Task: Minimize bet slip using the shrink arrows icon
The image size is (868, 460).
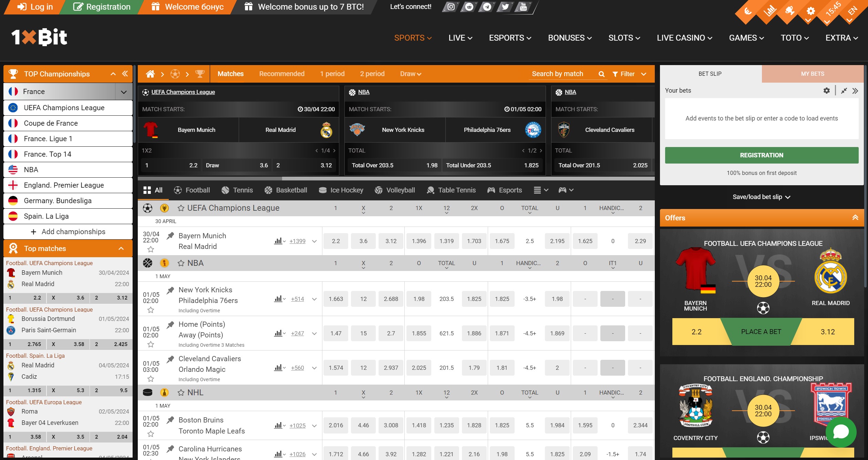Action: coord(844,91)
